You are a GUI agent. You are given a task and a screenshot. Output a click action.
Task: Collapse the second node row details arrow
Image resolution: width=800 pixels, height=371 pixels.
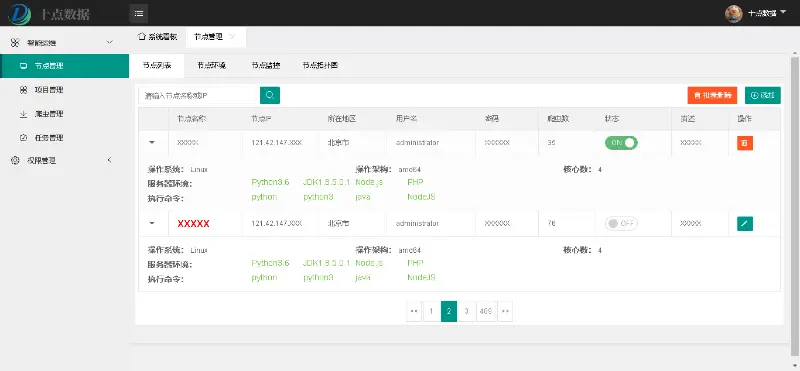click(152, 224)
